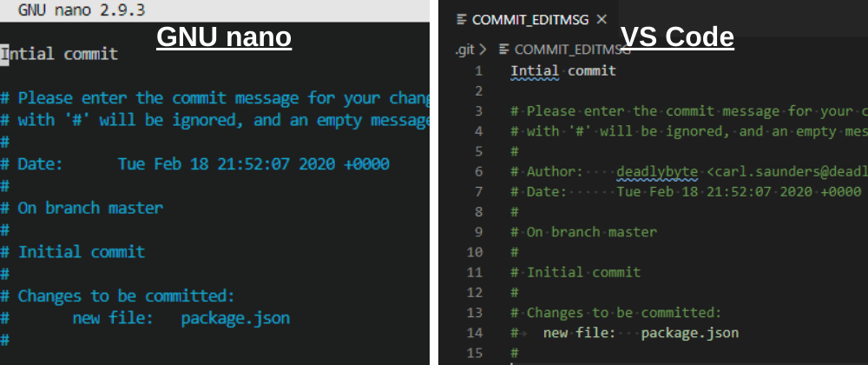The image size is (868, 365).
Task: Click 'new file:' on VS Code line 14
Action: (579, 333)
